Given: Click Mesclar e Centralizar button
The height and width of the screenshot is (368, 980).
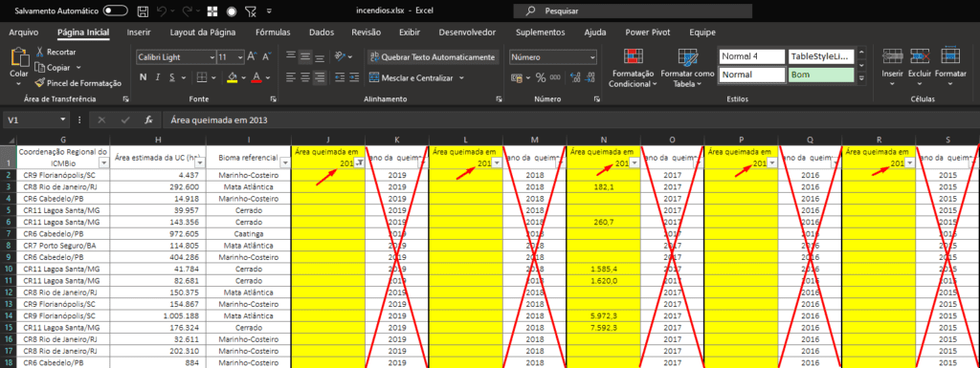Looking at the screenshot, I should 412,77.
